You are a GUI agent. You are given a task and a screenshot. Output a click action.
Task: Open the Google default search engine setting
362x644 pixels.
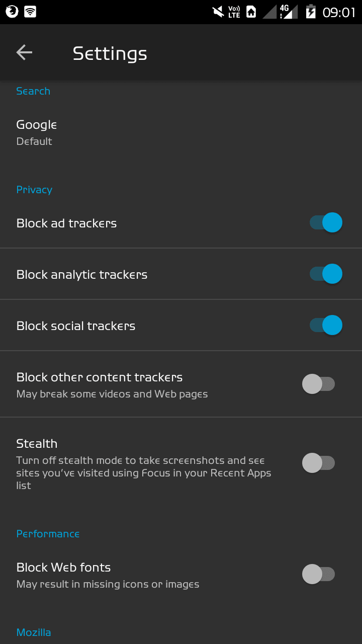pos(181,132)
